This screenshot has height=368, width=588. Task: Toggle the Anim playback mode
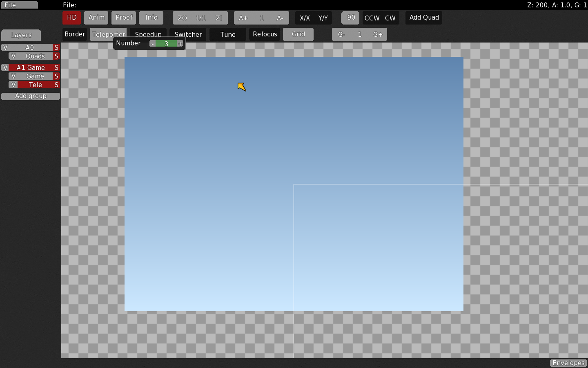[x=96, y=18]
